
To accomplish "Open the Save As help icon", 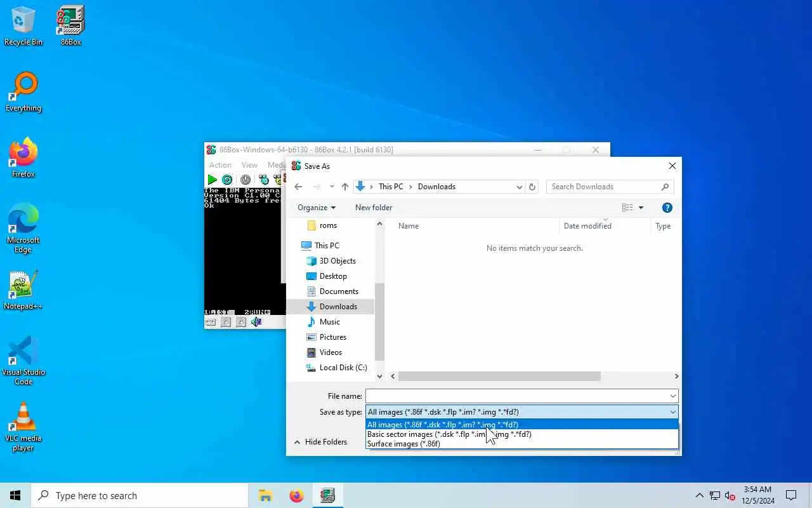I will coord(667,208).
